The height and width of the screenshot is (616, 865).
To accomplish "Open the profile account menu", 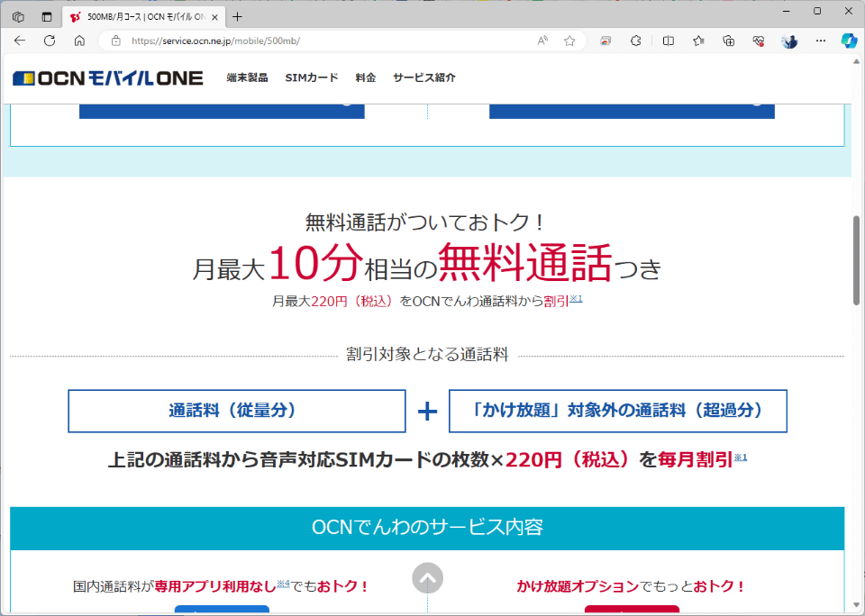I will (789, 41).
